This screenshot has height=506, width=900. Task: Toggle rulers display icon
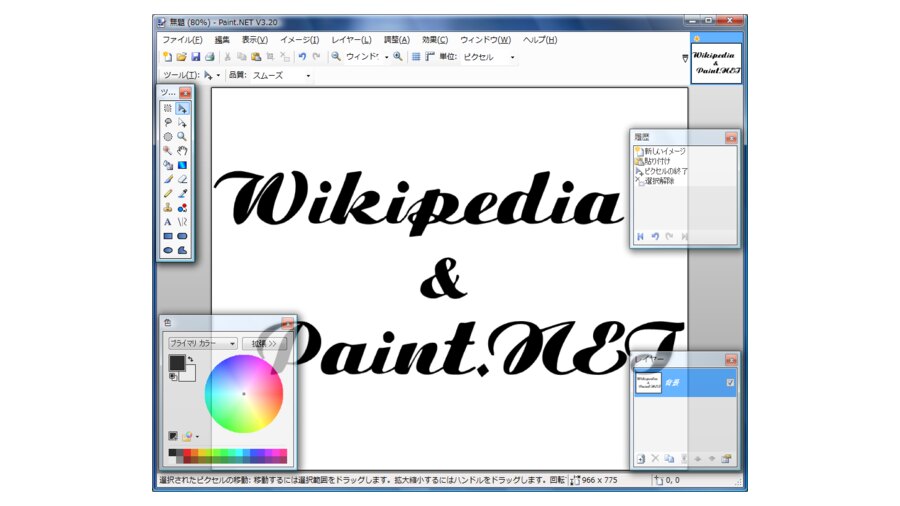coord(430,57)
